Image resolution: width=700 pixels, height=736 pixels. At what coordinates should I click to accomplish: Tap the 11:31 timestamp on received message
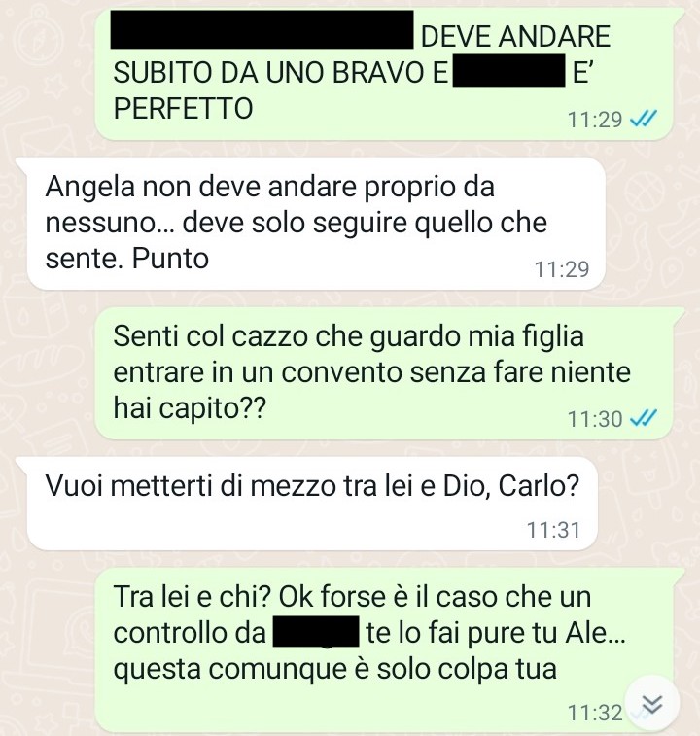pyautogui.click(x=553, y=530)
